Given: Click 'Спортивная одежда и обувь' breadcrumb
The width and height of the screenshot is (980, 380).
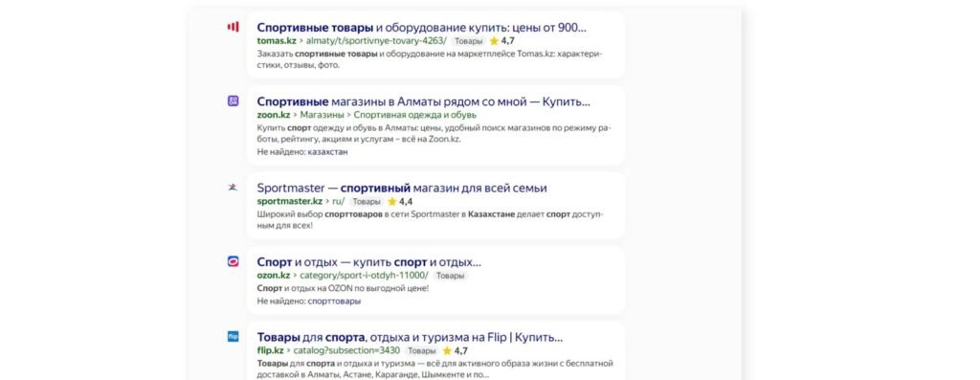Looking at the screenshot, I should click(415, 115).
